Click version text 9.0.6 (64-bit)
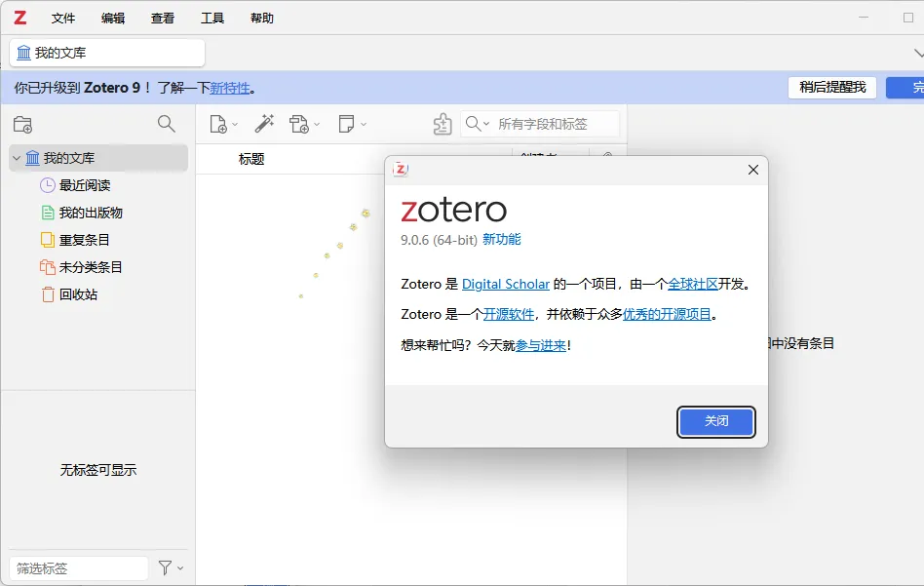This screenshot has width=924, height=586. coord(439,240)
